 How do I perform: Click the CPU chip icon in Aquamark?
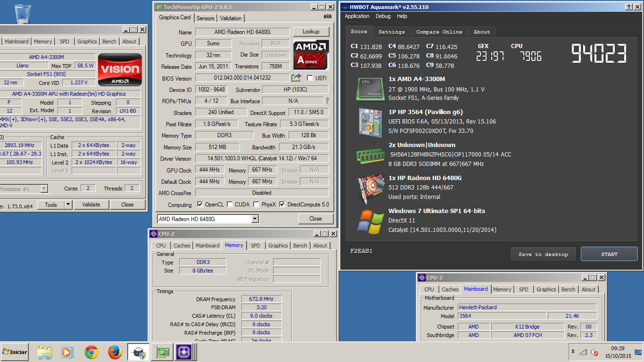pyautogui.click(x=370, y=89)
